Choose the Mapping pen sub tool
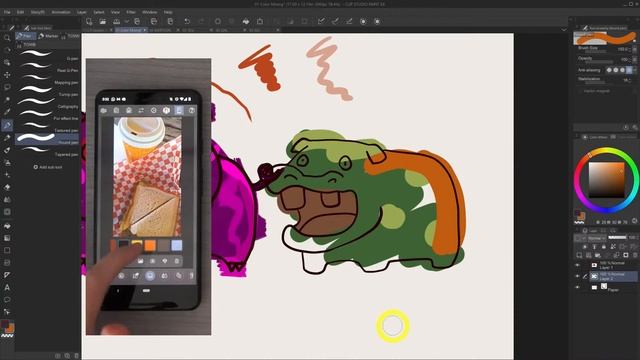The image size is (640, 360). [x=47, y=80]
